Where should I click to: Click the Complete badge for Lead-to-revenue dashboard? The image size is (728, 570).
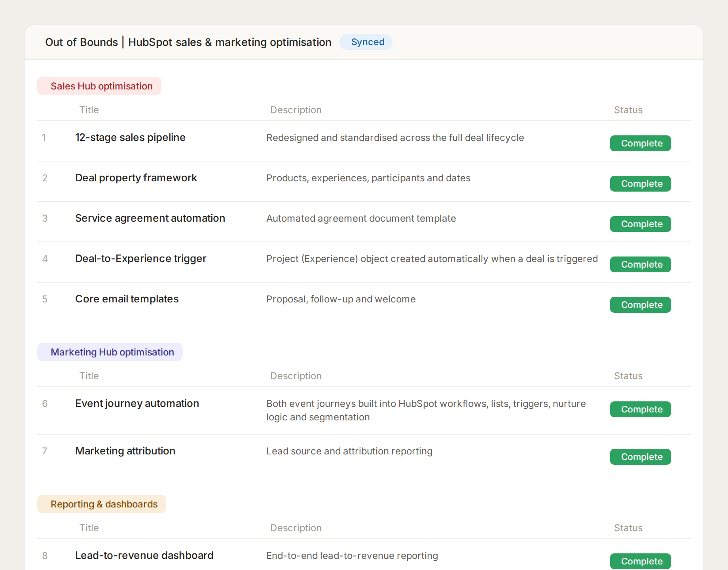(640, 561)
